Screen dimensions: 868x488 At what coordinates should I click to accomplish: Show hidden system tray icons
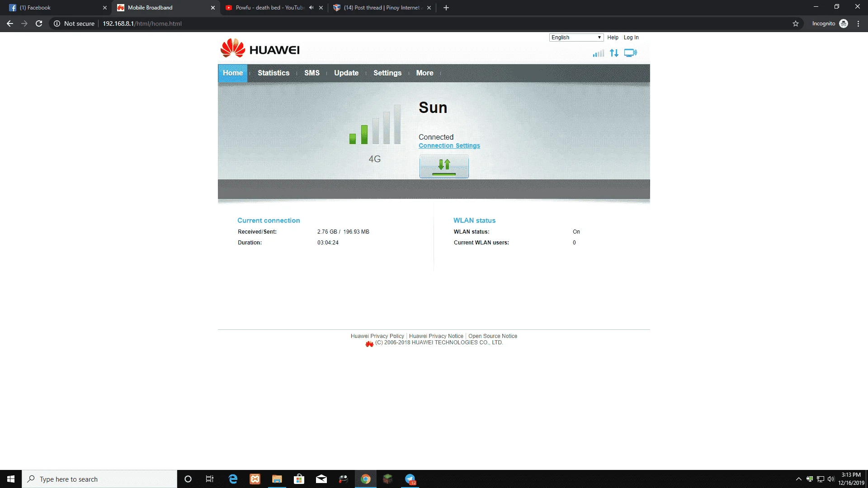click(x=798, y=479)
